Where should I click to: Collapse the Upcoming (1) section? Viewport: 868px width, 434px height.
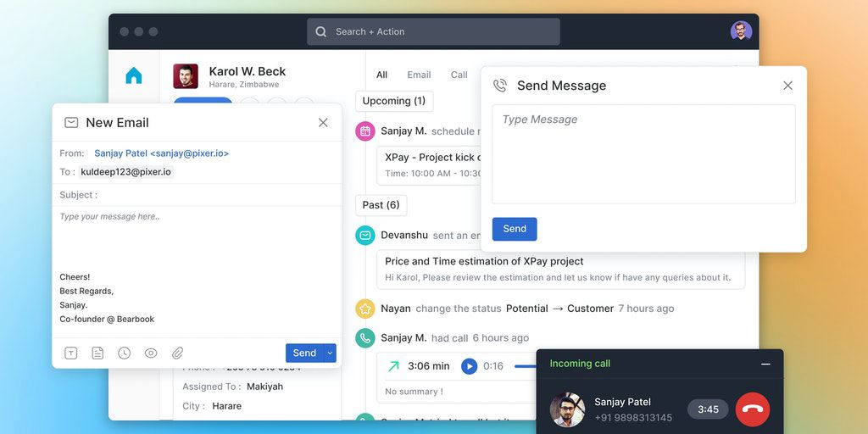pos(394,101)
